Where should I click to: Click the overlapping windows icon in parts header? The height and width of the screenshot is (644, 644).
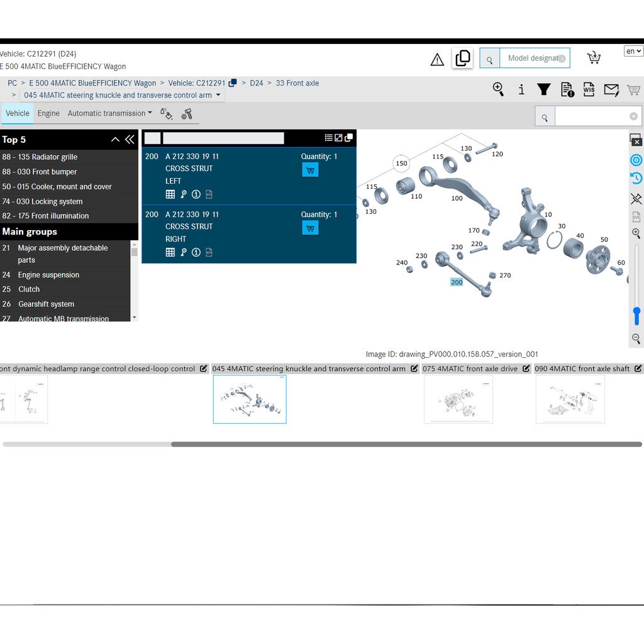[348, 138]
